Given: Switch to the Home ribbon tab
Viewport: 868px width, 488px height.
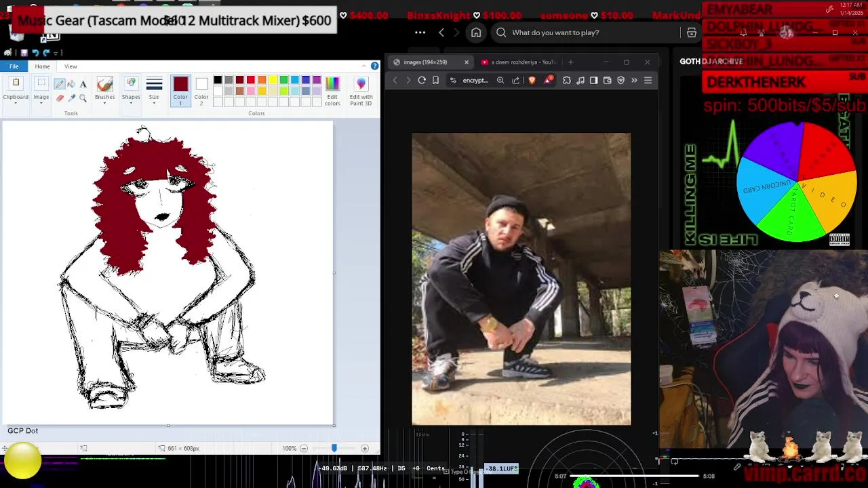Looking at the screenshot, I should point(42,66).
